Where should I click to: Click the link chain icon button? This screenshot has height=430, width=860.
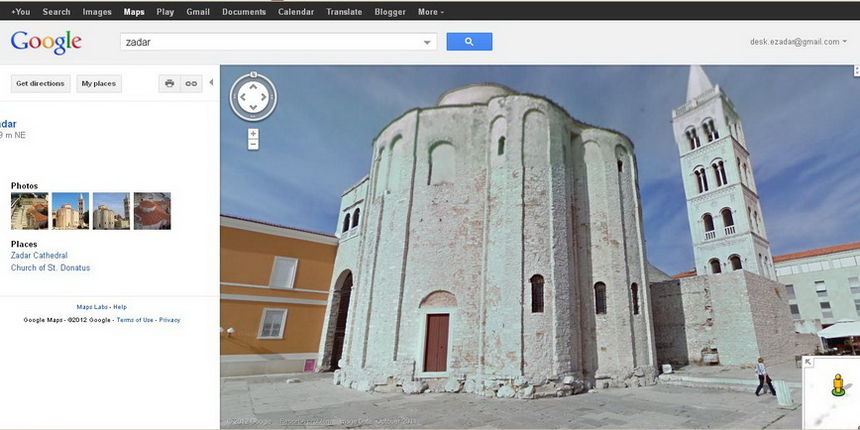(x=191, y=83)
